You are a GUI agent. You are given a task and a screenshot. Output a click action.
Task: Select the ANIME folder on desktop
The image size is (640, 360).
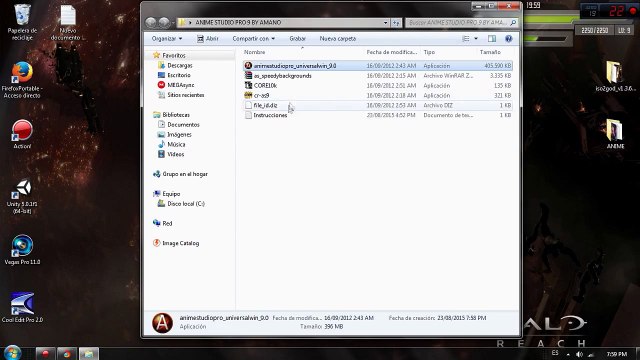point(615,134)
